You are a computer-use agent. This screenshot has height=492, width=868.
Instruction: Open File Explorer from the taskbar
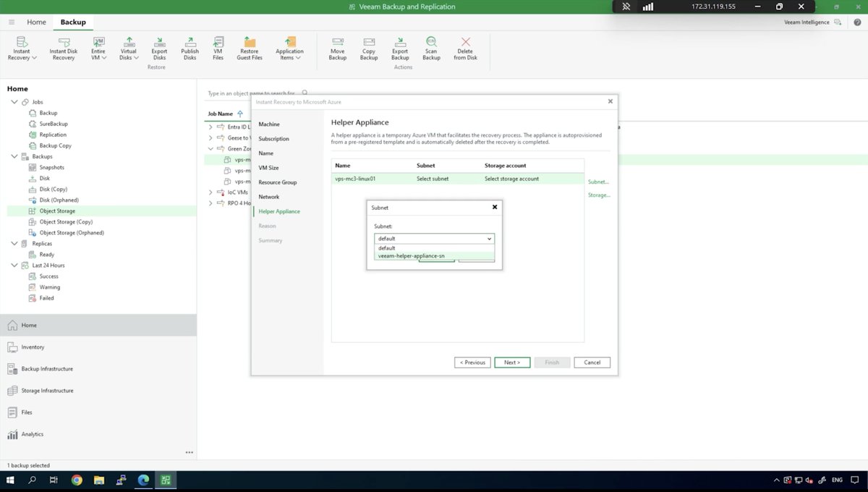[98, 480]
